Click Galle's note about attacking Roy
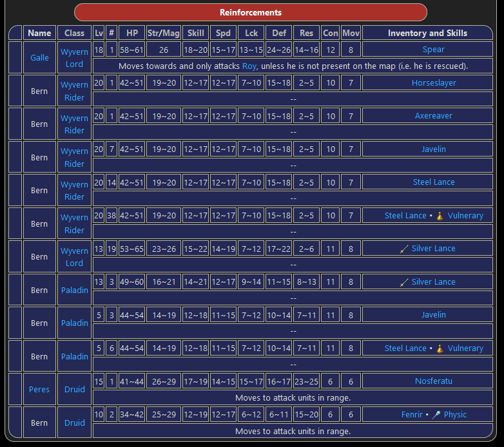Image resolution: width=504 pixels, height=447 pixels. point(293,66)
